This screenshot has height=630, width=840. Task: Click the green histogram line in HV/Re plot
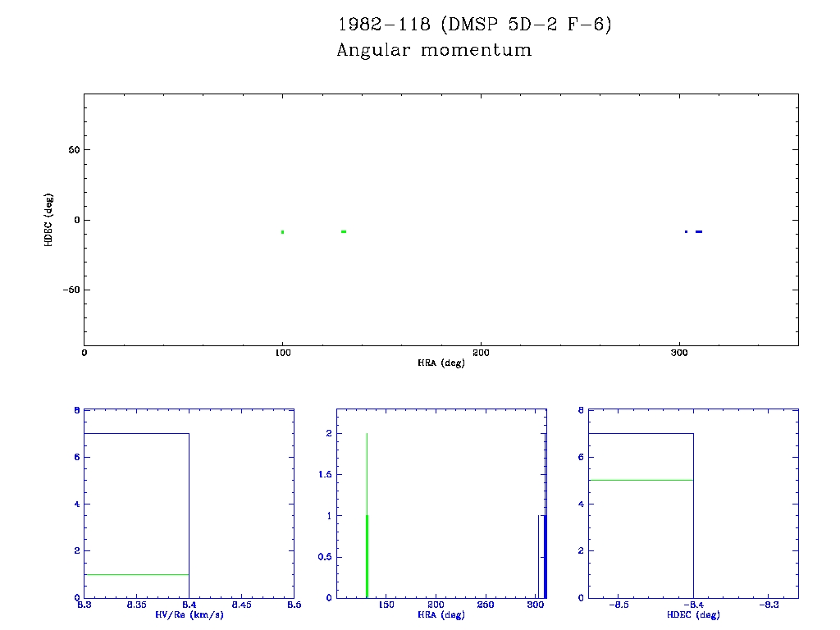[x=137, y=574]
